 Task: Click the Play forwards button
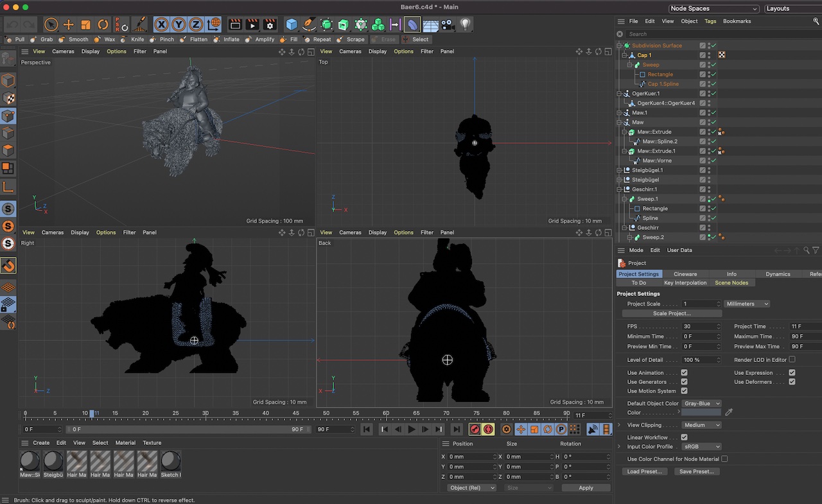(412, 430)
